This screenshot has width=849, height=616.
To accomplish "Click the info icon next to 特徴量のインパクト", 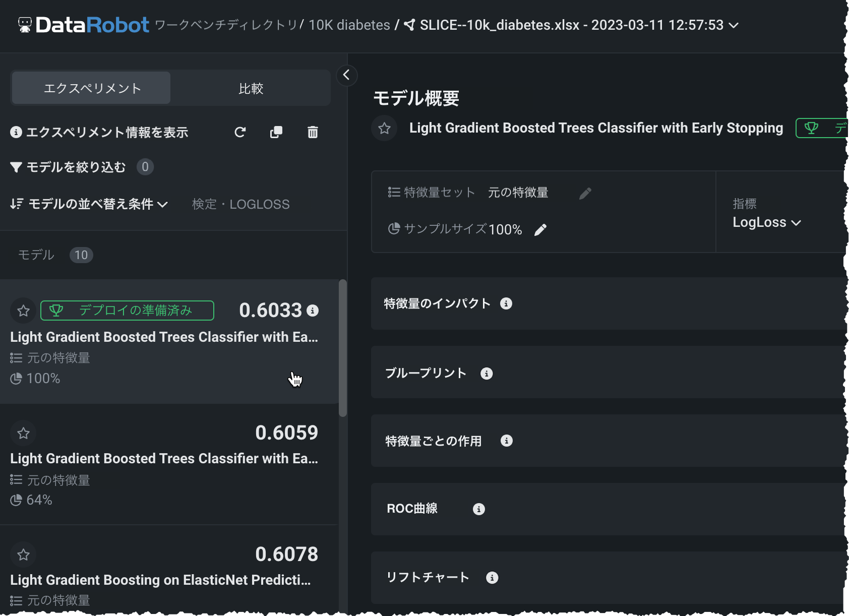I will (506, 303).
